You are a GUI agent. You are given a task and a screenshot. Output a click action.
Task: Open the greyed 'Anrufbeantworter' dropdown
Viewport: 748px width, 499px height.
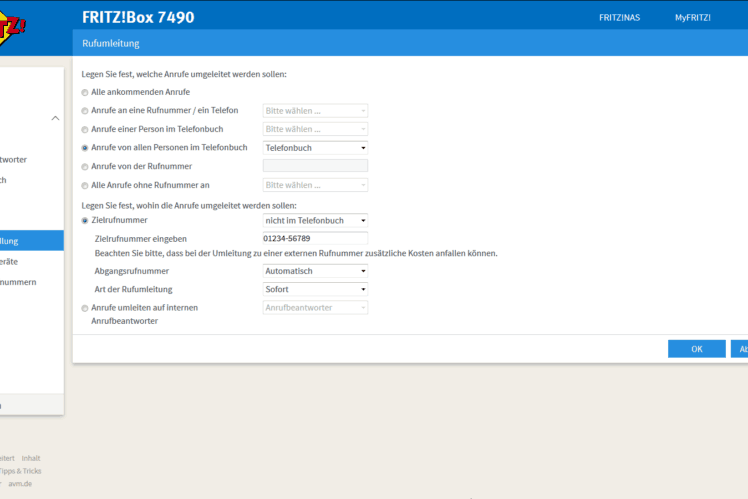tap(315, 308)
